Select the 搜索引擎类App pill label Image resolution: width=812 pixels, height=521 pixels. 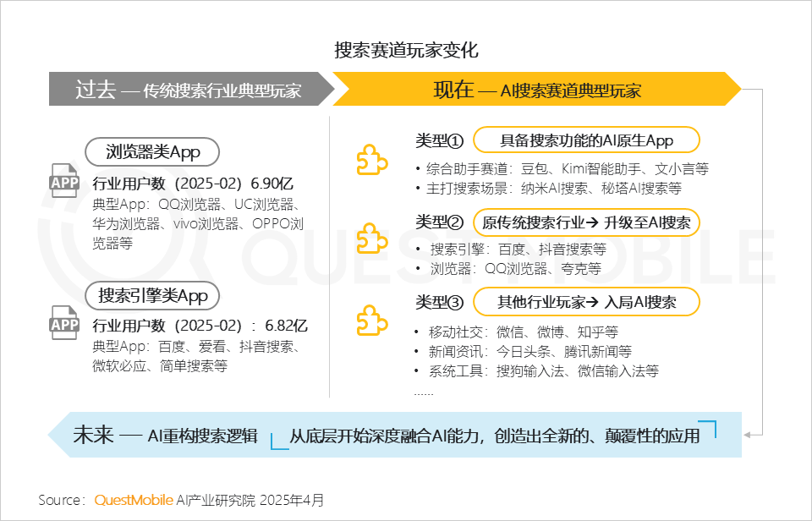152,296
